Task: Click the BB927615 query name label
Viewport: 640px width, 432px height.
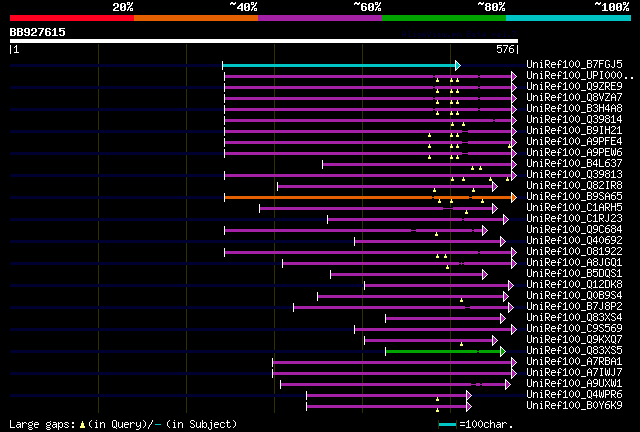Action: click(38, 32)
